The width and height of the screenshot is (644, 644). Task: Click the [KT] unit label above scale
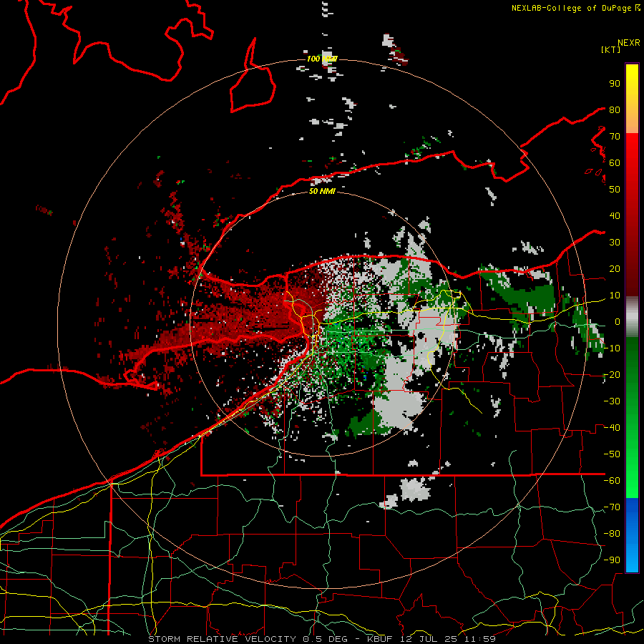click(x=611, y=49)
